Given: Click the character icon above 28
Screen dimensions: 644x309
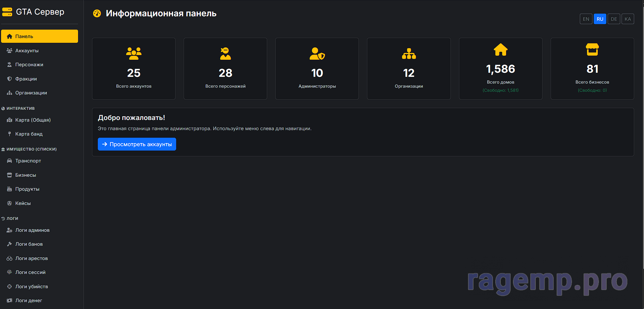Looking at the screenshot, I should [x=225, y=53].
